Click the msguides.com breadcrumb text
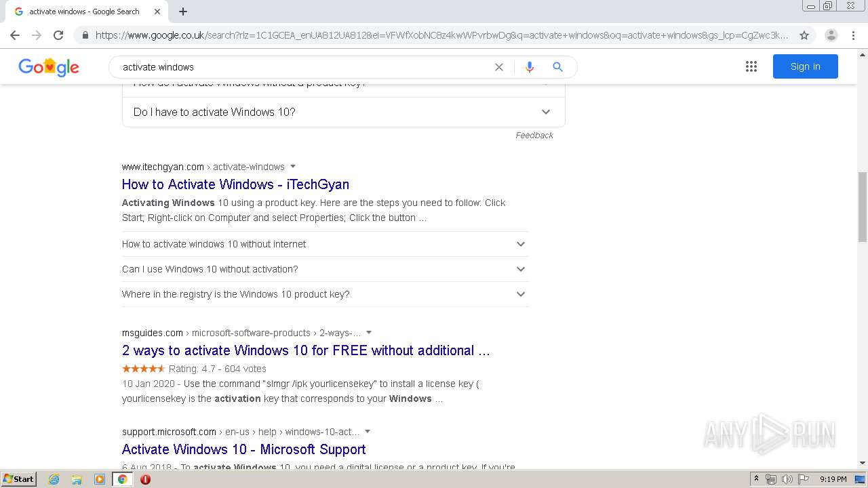Screen dimensions: 868x488 153,333
